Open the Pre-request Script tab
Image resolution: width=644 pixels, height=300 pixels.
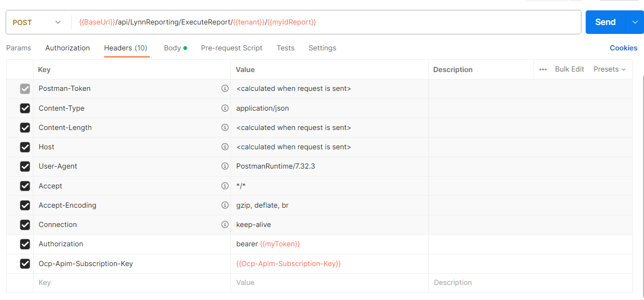[231, 48]
